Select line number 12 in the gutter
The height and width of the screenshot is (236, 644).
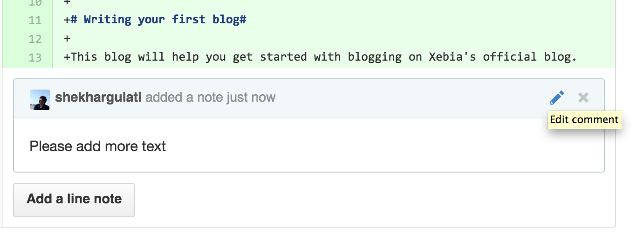pos(35,39)
